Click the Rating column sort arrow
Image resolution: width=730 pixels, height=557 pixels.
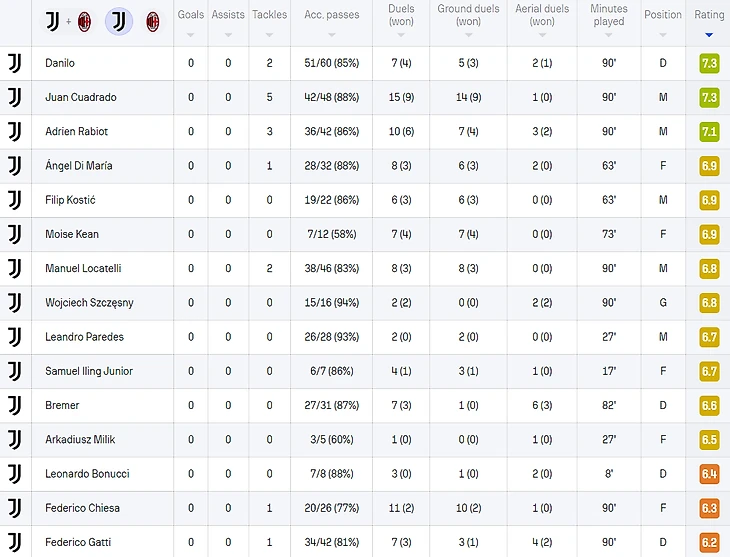pos(709,34)
